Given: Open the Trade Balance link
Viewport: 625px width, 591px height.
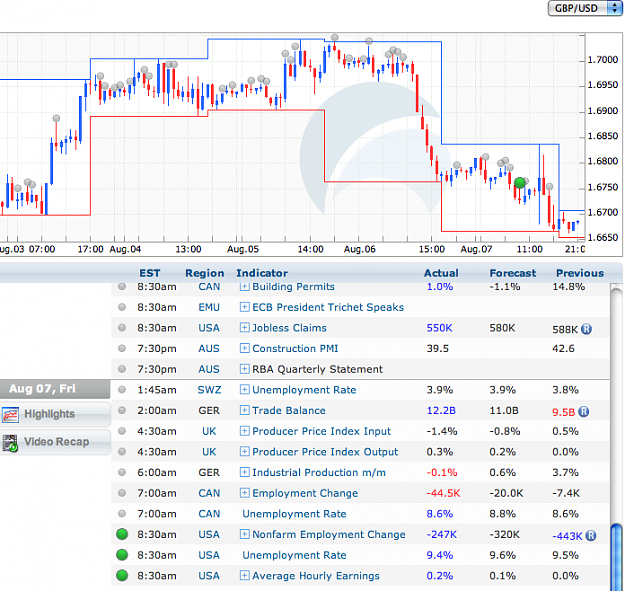Looking at the screenshot, I should (x=289, y=410).
